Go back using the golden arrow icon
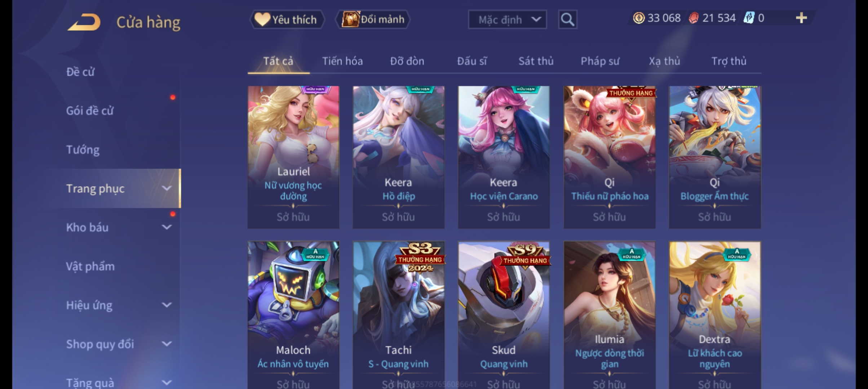 [x=84, y=22]
